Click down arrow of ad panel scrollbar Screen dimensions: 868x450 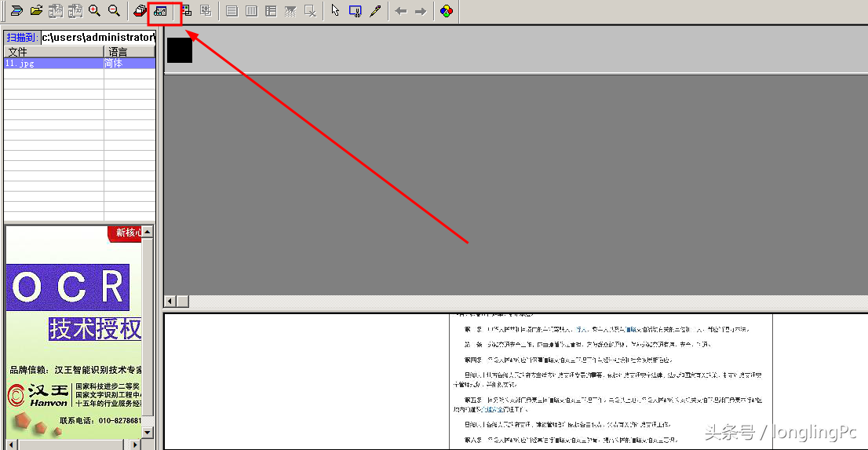pos(148,432)
